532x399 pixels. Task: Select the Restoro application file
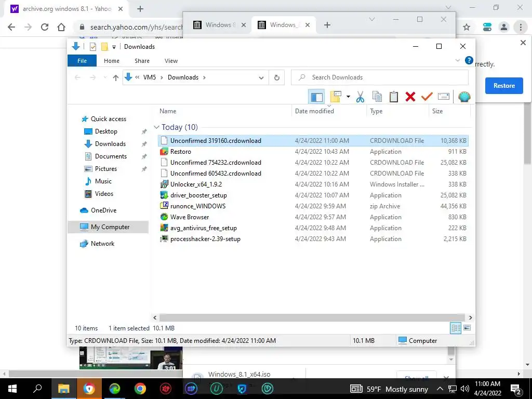click(313, 152)
